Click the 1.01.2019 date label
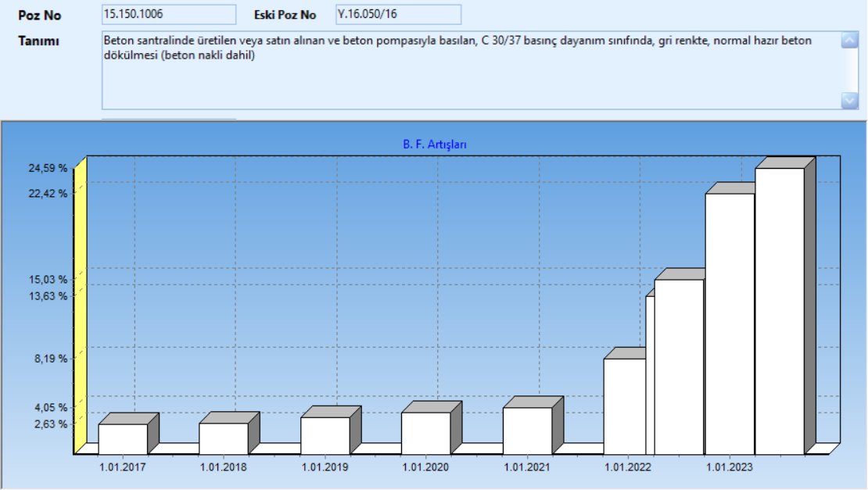 pyautogui.click(x=325, y=467)
